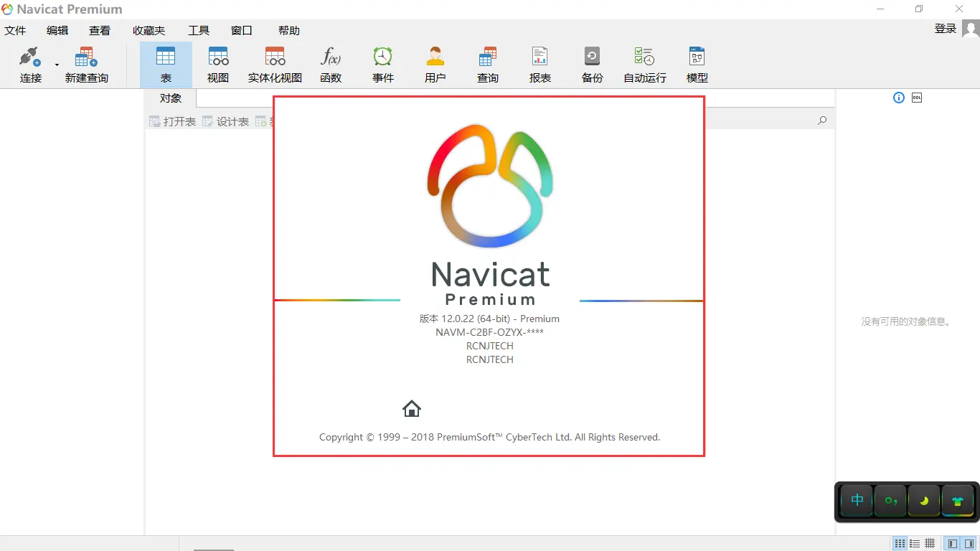
Task: Click the blue info icon in right panel
Action: tap(899, 98)
